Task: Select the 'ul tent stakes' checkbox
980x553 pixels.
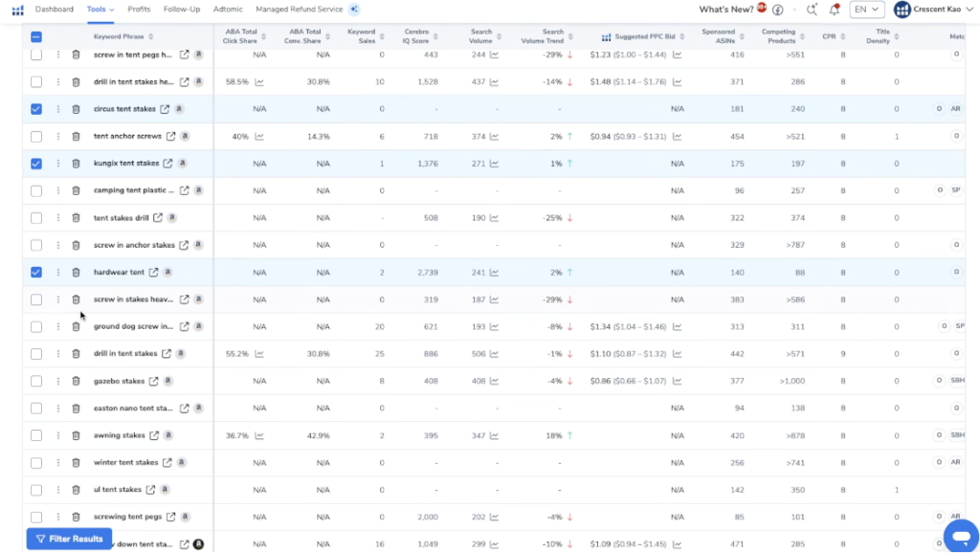Action: (36, 490)
